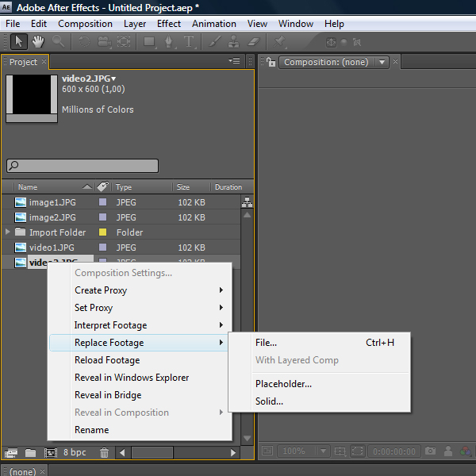Select the Pan Behind tool
The width and height of the screenshot is (476, 476).
tap(124, 41)
